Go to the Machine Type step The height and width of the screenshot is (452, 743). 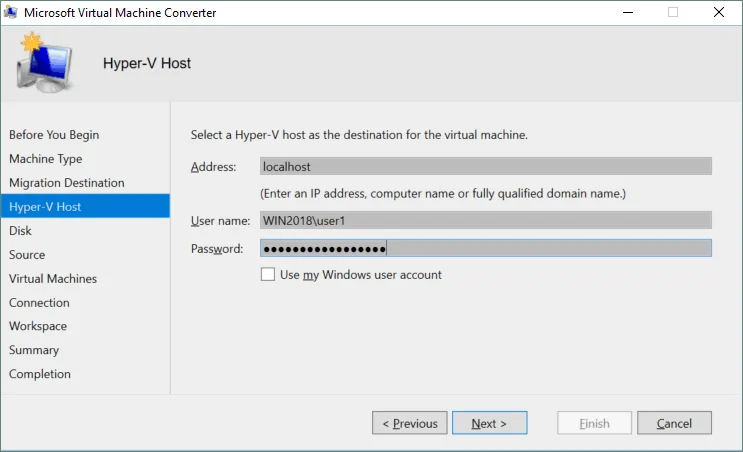[x=45, y=159]
